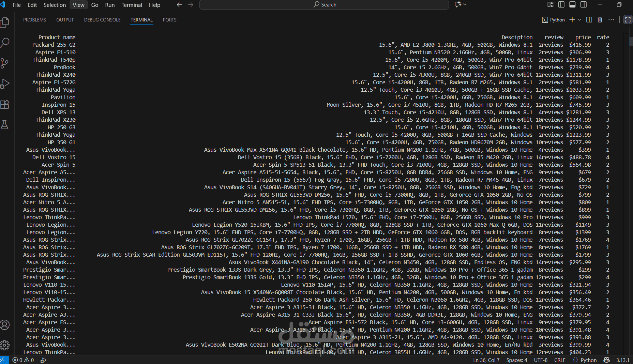
Task: Click the debug launch icon in status bar
Action: (43, 360)
